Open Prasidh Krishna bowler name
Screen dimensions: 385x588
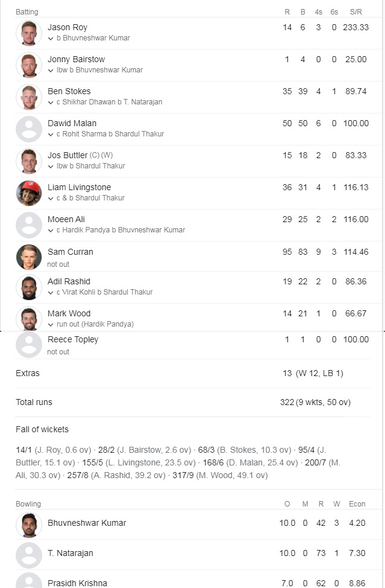[x=77, y=583]
